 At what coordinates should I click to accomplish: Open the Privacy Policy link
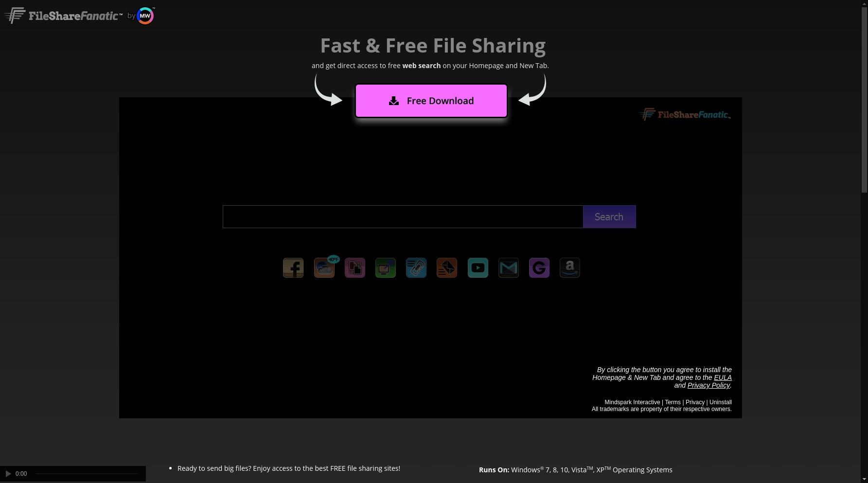click(x=709, y=385)
